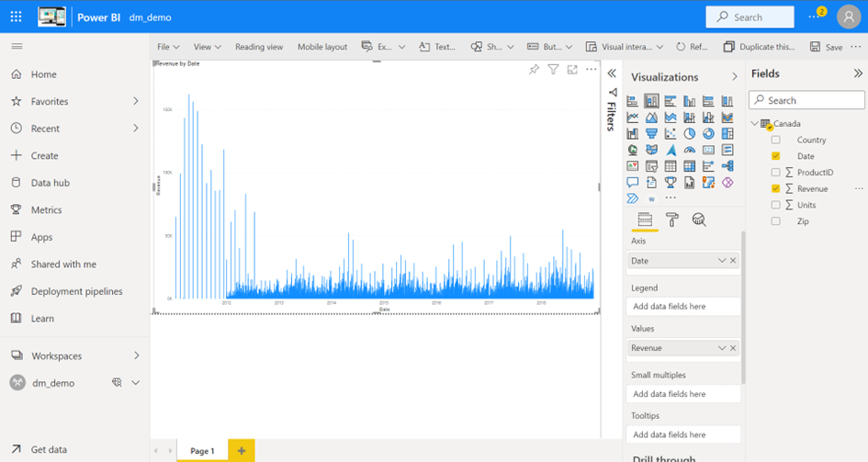Screen dimensions: 868x462
Task: Enter focus mode on the Revenue chart
Action: [x=572, y=70]
